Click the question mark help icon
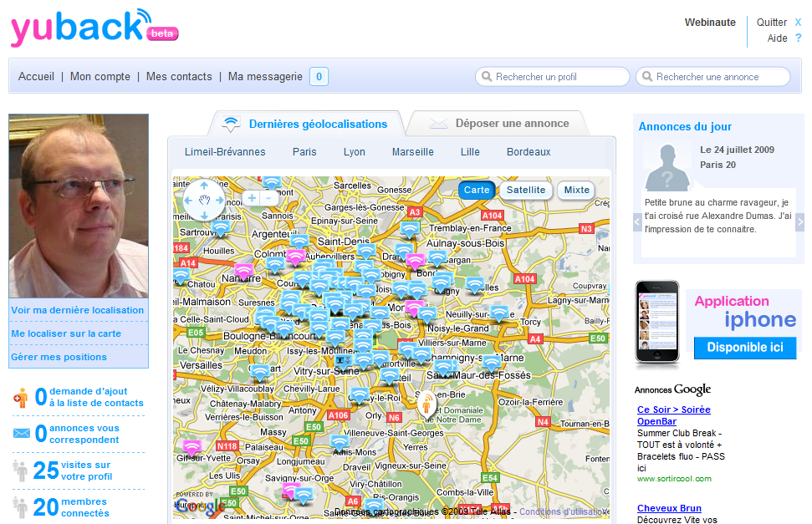 [x=798, y=38]
